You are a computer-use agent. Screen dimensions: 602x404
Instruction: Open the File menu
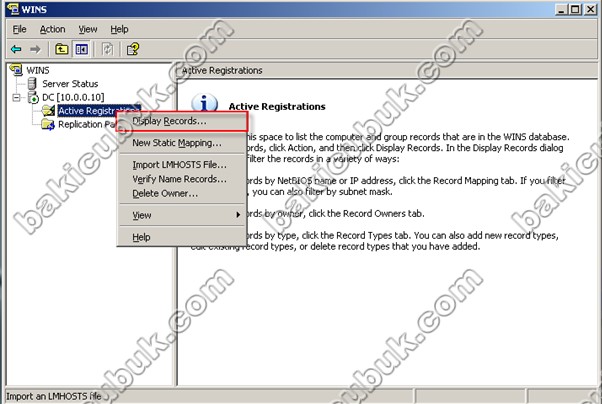pos(19,29)
